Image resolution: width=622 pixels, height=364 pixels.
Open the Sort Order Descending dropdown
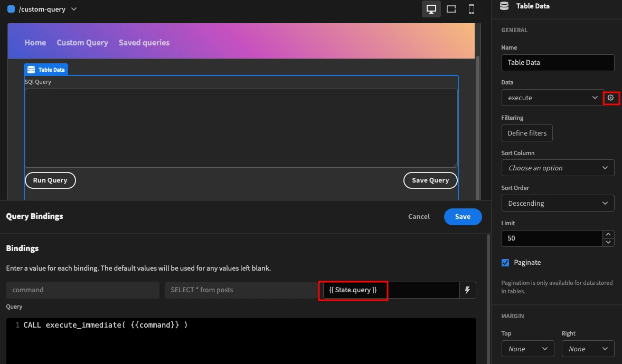[558, 203]
